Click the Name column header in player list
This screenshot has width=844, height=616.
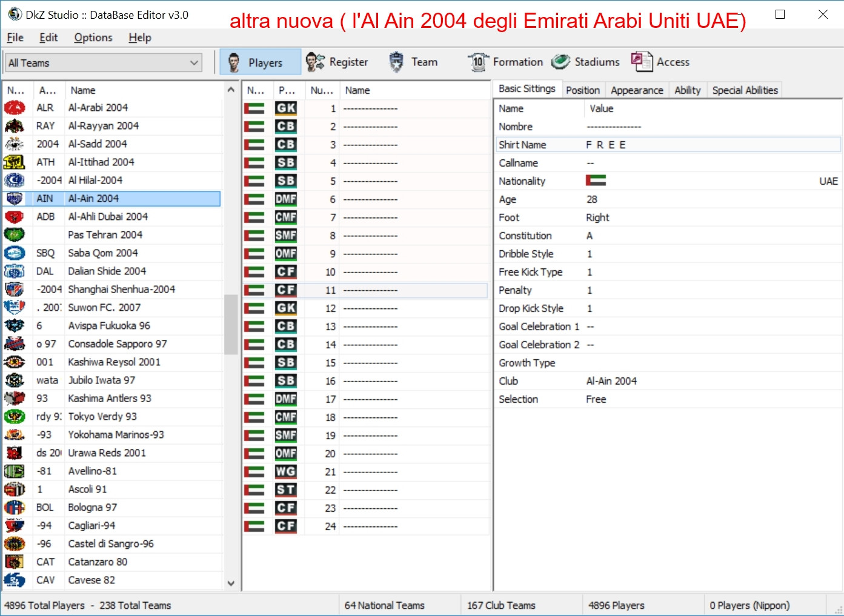tap(415, 90)
